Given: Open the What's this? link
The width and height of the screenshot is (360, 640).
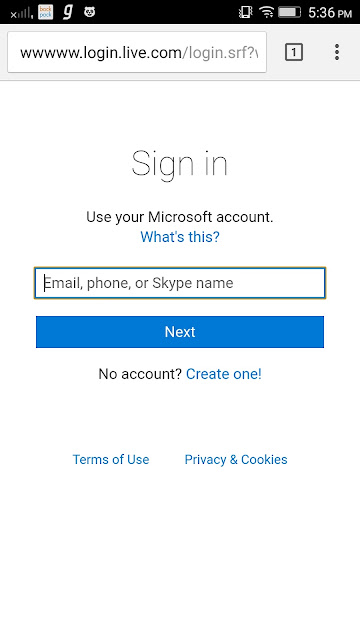Looking at the screenshot, I should (180, 236).
